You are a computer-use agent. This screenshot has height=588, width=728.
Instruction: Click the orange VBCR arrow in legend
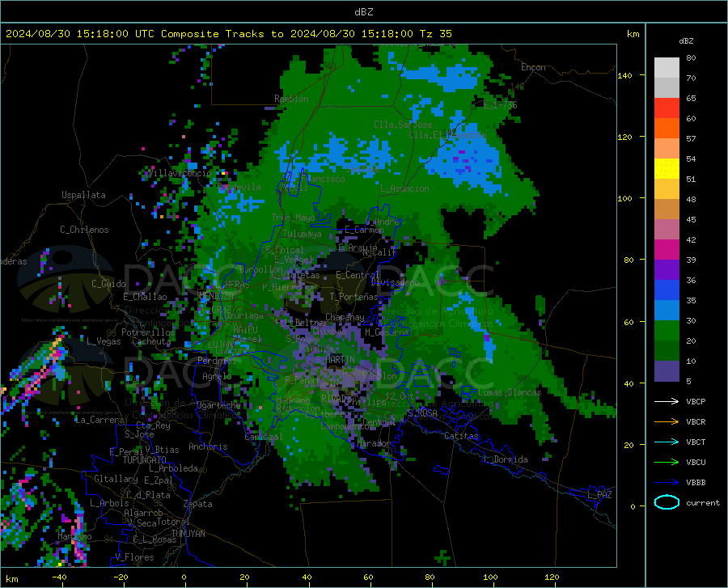pos(667,421)
